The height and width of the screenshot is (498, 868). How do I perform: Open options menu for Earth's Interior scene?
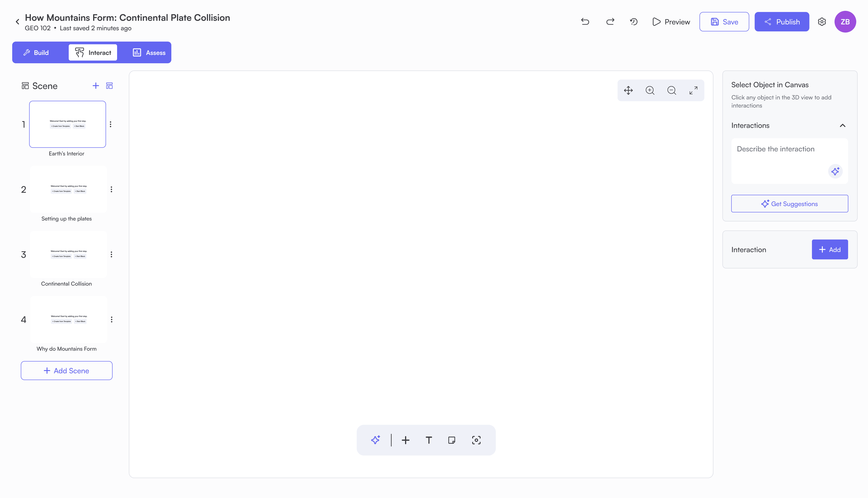[111, 125]
